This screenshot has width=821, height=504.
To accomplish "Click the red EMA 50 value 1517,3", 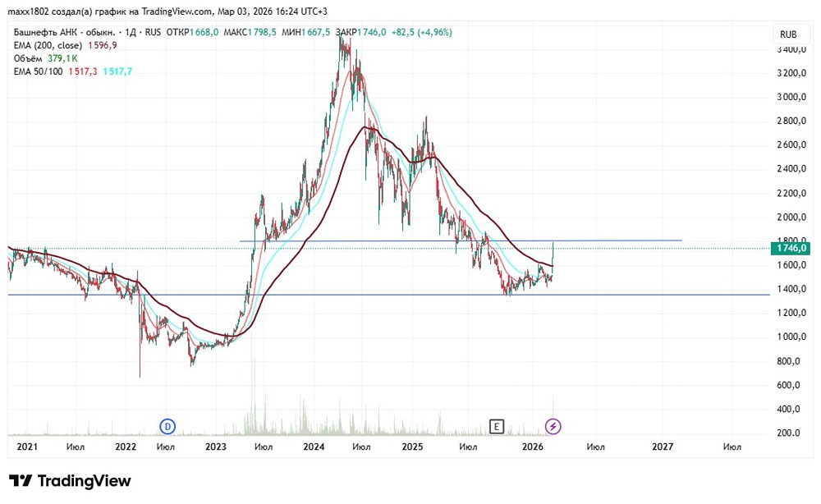I will point(83,71).
